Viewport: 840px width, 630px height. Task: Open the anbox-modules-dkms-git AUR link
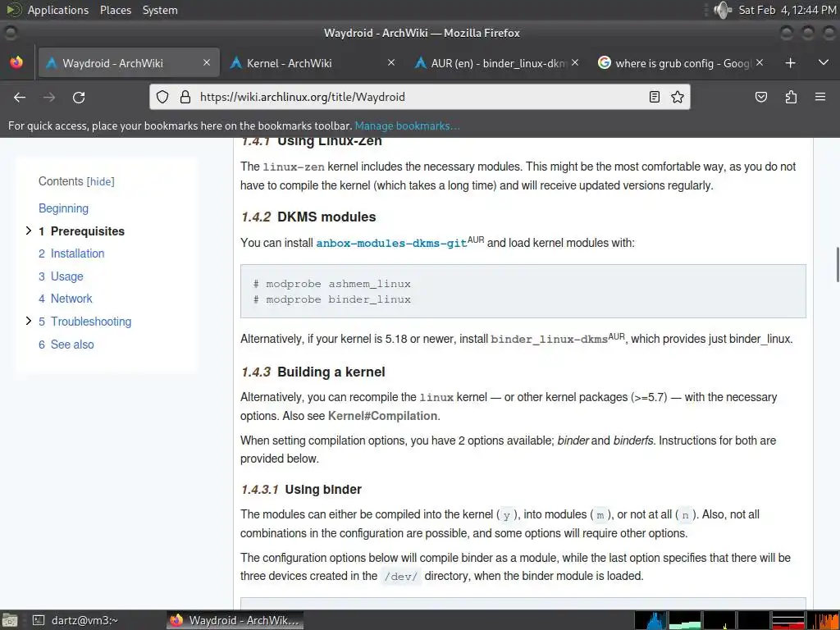391,243
